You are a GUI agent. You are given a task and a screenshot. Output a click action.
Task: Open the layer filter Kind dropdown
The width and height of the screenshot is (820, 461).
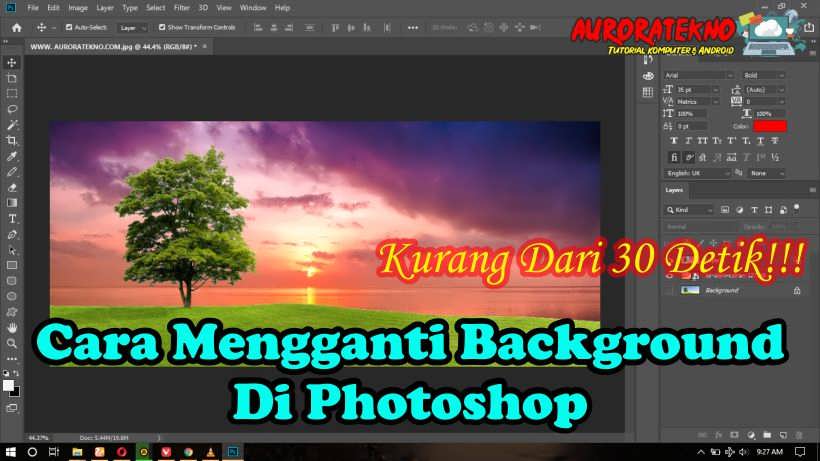tap(689, 210)
